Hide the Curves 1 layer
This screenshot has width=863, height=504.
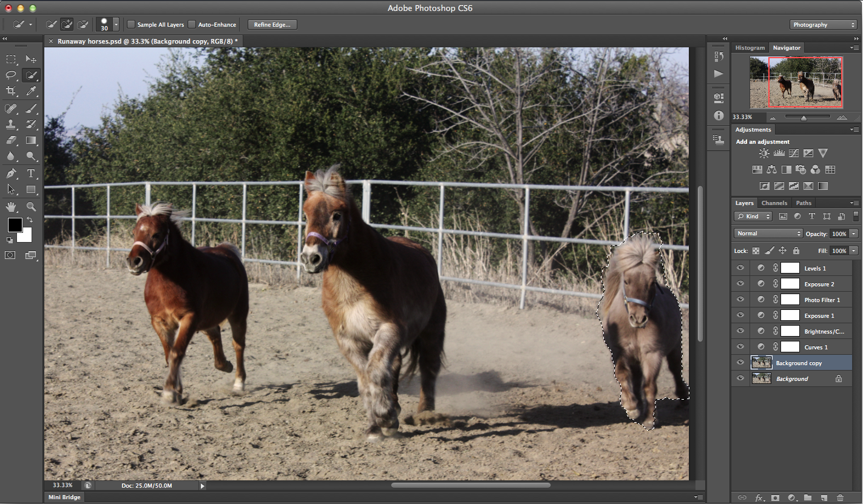pyautogui.click(x=740, y=347)
